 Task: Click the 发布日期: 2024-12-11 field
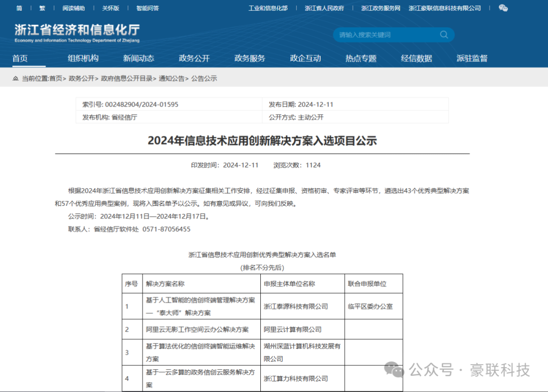click(301, 104)
